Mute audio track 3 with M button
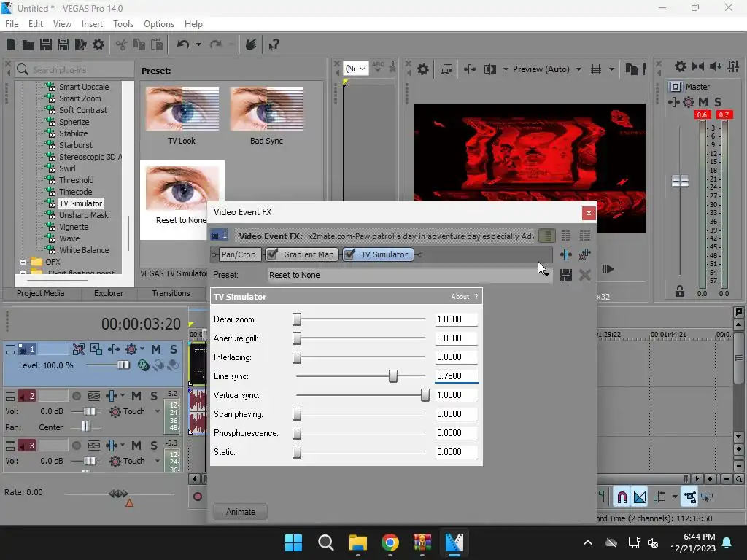 136,446
